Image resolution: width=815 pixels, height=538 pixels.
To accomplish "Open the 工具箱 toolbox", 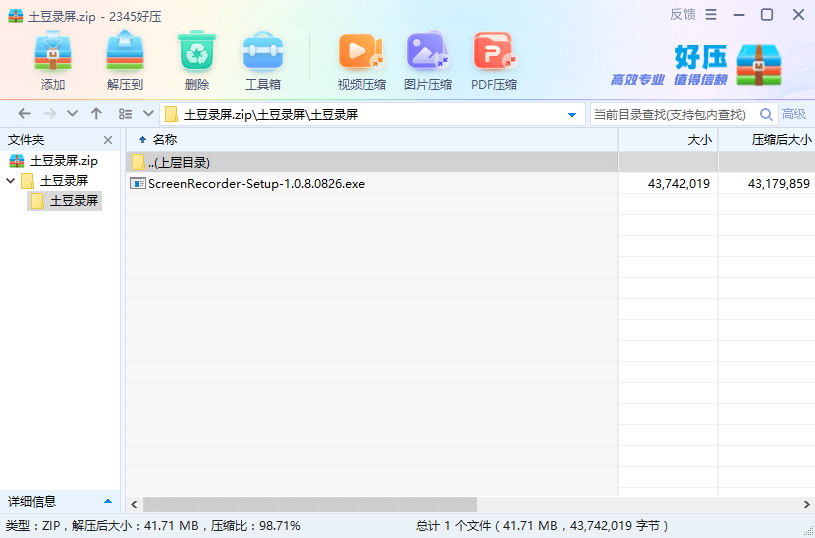I will coord(262,61).
